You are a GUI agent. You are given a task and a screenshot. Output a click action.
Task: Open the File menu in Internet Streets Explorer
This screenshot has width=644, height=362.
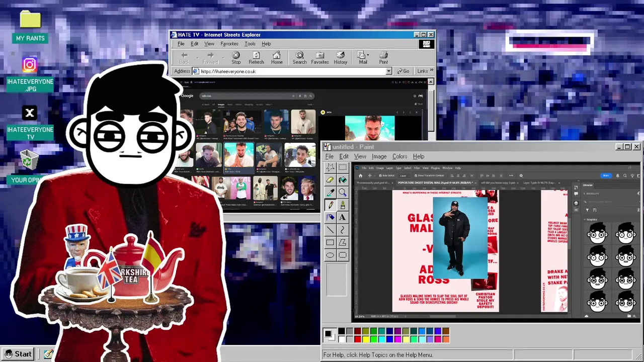pyautogui.click(x=181, y=44)
